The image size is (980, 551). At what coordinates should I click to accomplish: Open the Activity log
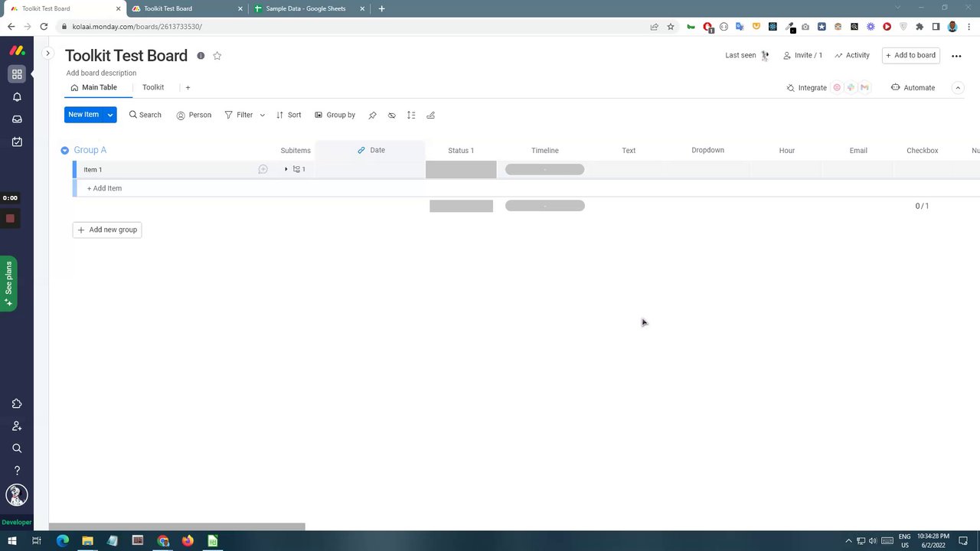(x=852, y=56)
